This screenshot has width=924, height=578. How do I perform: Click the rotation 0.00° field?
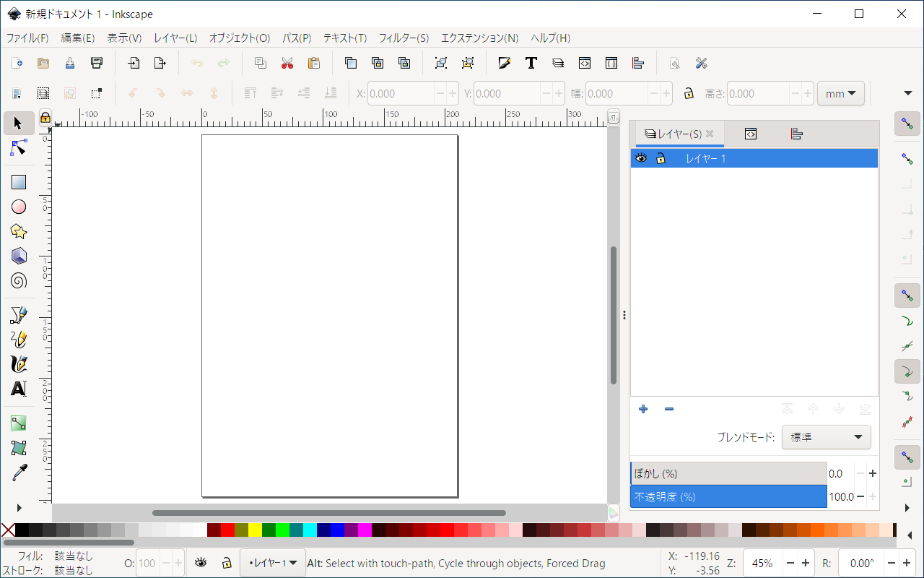pyautogui.click(x=861, y=563)
